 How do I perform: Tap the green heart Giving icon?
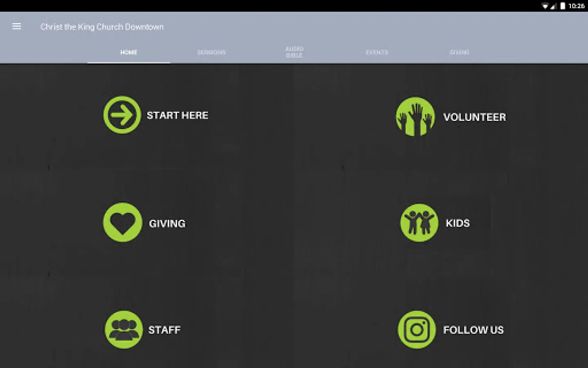122,222
